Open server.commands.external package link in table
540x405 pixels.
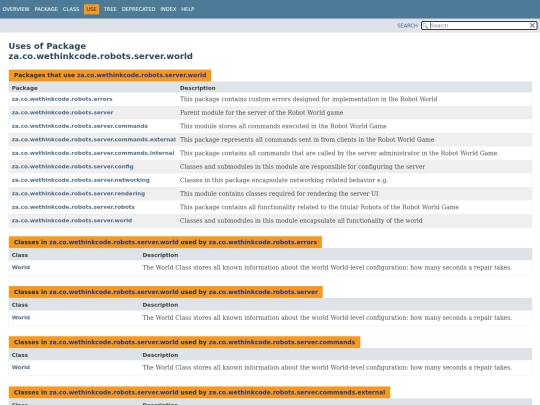(94, 139)
